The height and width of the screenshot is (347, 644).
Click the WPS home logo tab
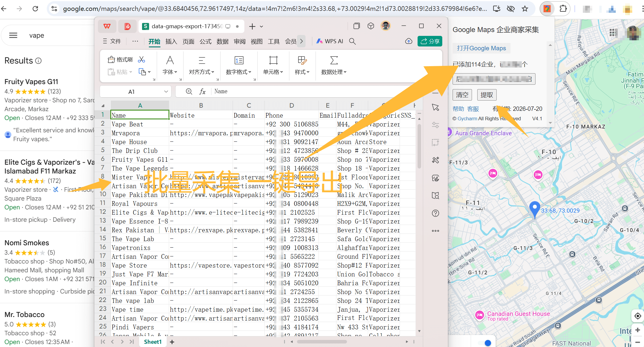click(107, 26)
